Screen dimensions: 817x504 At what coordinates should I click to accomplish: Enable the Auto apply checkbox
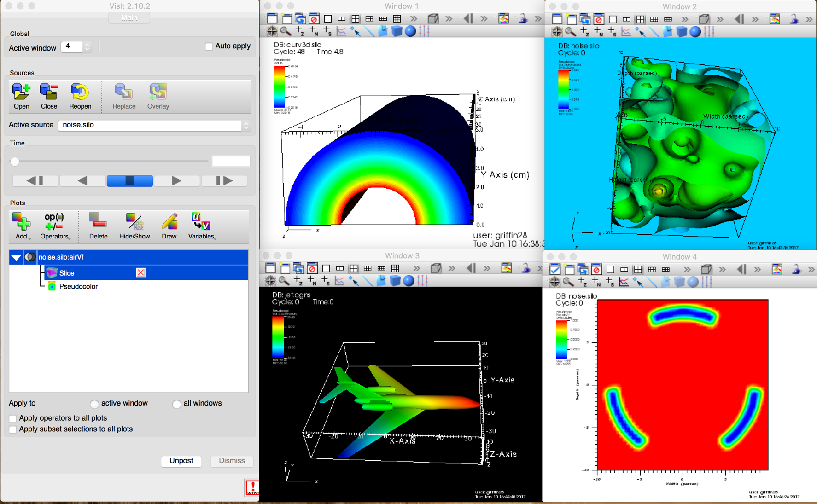tap(209, 46)
